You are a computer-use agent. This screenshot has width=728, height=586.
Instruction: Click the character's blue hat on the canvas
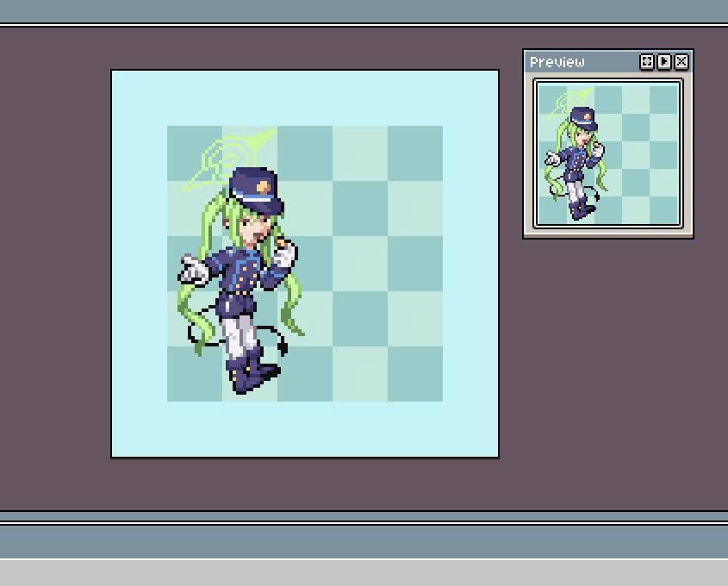256,190
